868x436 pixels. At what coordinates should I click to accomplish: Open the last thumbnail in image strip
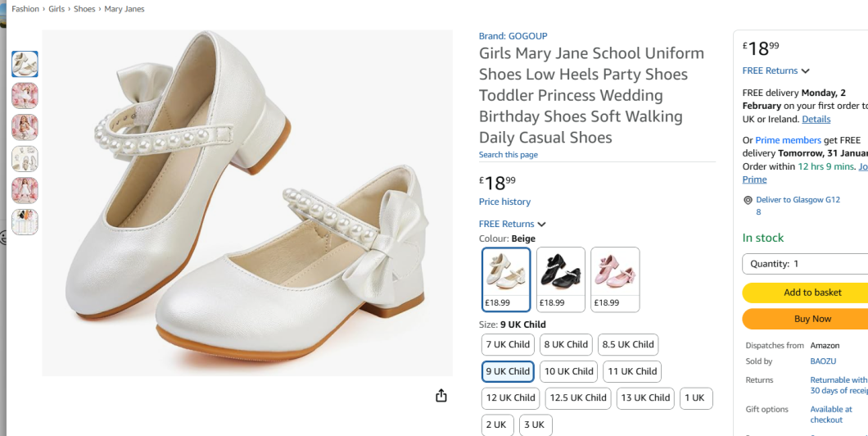click(25, 222)
